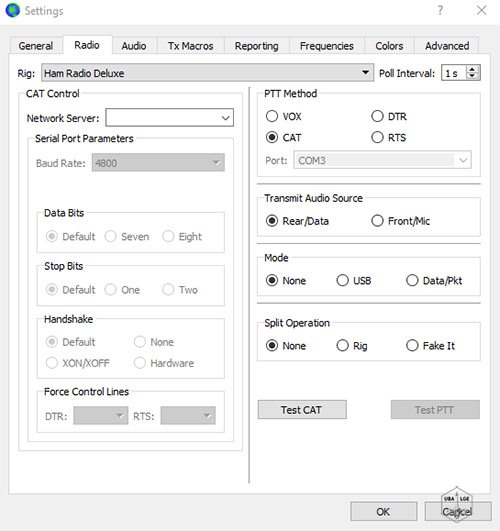Expand the Network Server combo box
500x531 pixels.
[225, 118]
